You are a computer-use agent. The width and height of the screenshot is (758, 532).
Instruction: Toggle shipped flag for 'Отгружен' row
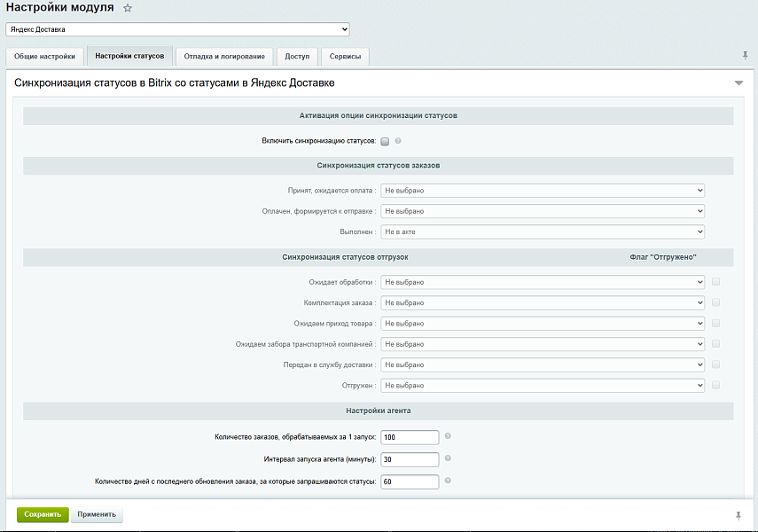(x=715, y=386)
